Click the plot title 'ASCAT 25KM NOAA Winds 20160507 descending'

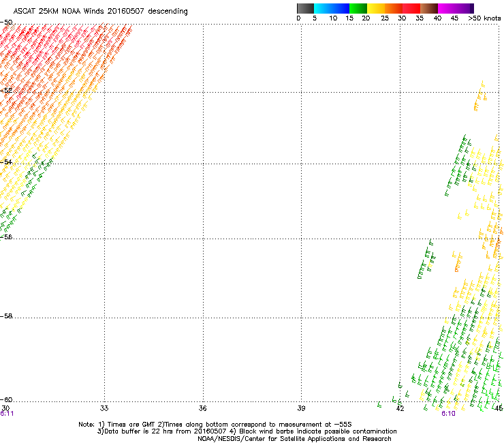point(100,12)
